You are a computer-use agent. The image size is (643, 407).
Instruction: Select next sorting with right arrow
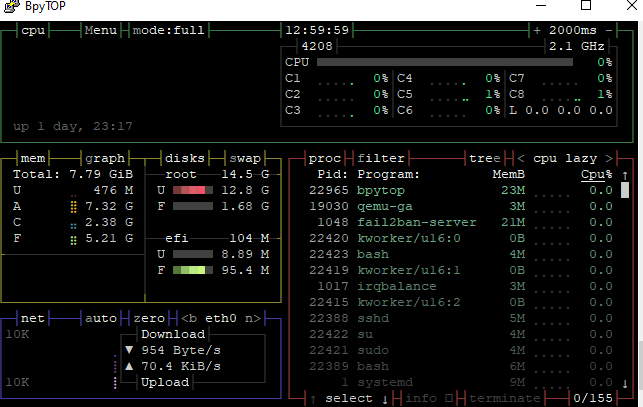click(x=609, y=158)
